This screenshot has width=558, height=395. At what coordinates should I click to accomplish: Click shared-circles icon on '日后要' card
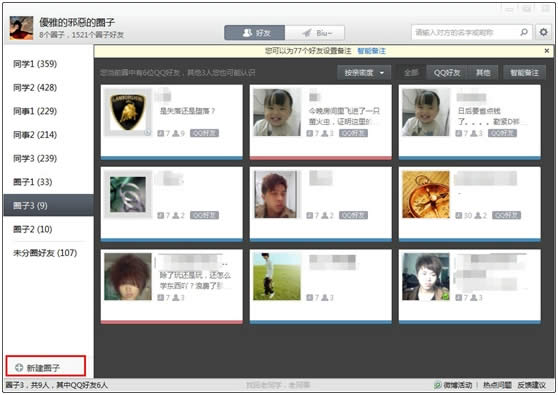click(x=459, y=133)
